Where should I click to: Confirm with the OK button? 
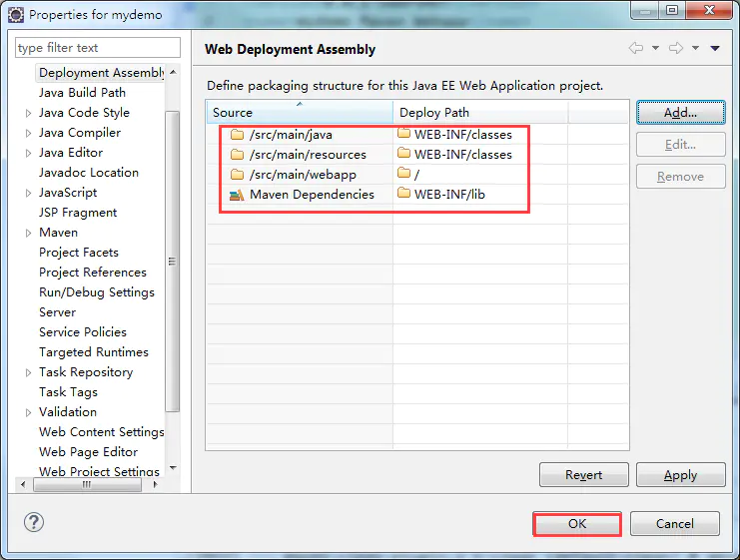[x=577, y=524]
